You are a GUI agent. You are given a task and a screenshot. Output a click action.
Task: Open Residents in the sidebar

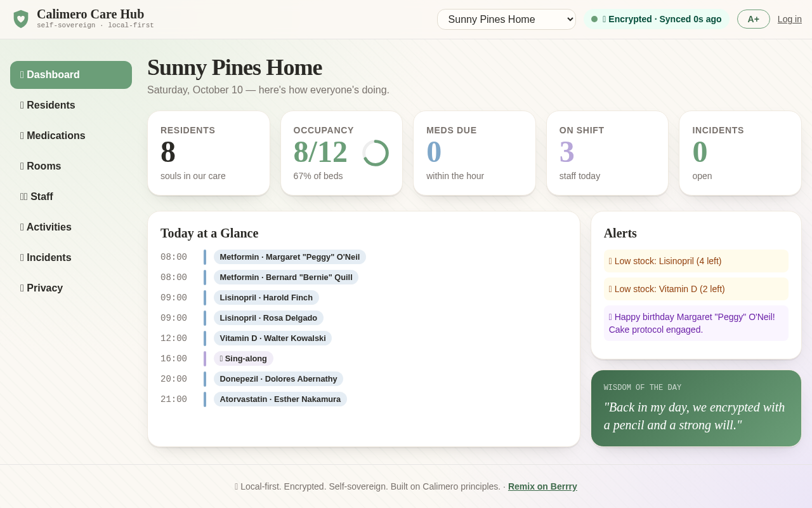71,105
